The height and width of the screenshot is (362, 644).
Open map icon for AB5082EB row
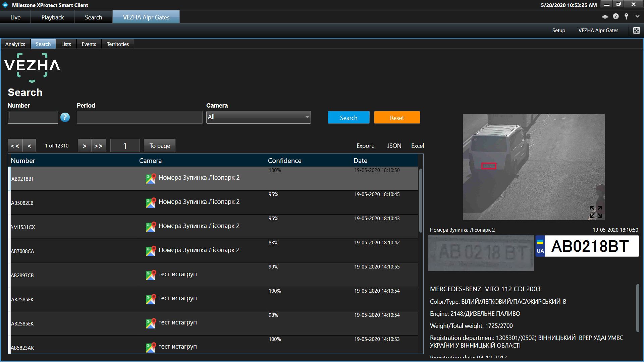[151, 202]
